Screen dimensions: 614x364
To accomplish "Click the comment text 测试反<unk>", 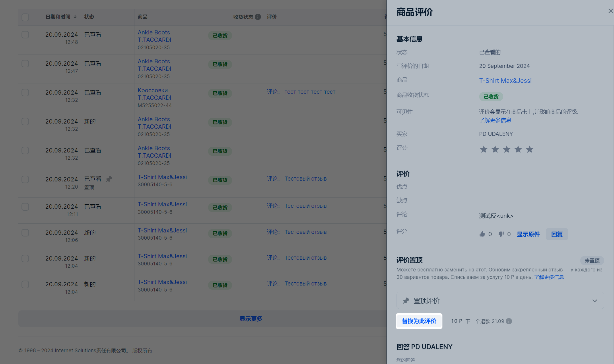I will [x=496, y=216].
